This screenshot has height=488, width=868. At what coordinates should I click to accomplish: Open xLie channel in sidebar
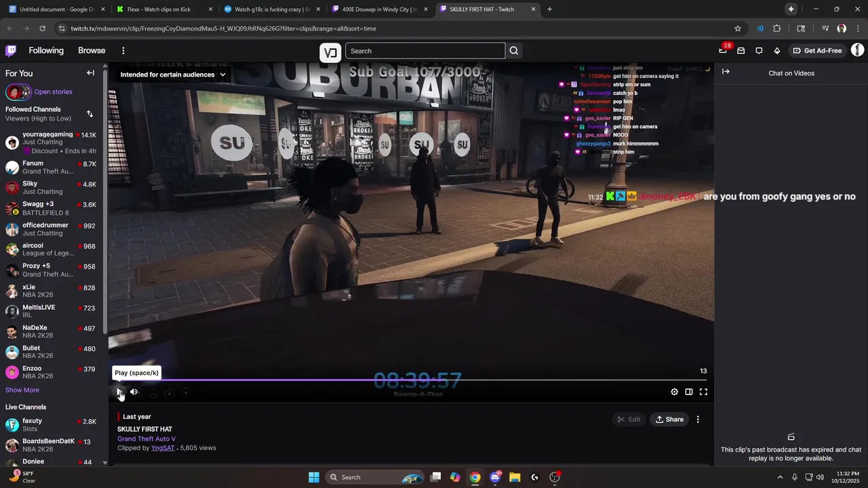(x=51, y=291)
